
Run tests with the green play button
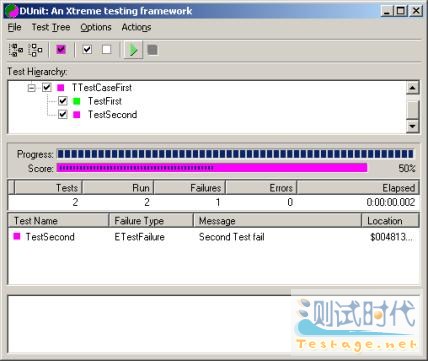[x=133, y=50]
